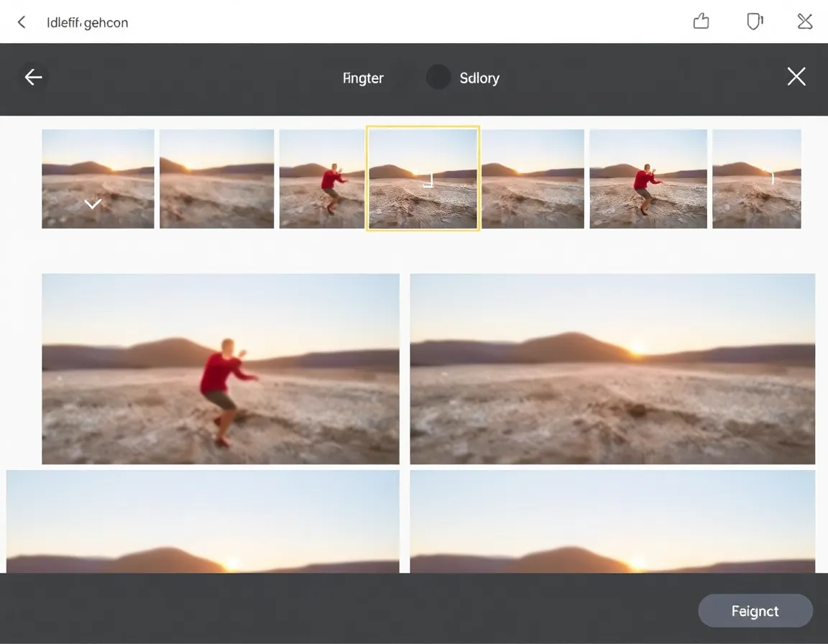Open the large photo of person in red

pyautogui.click(x=221, y=369)
